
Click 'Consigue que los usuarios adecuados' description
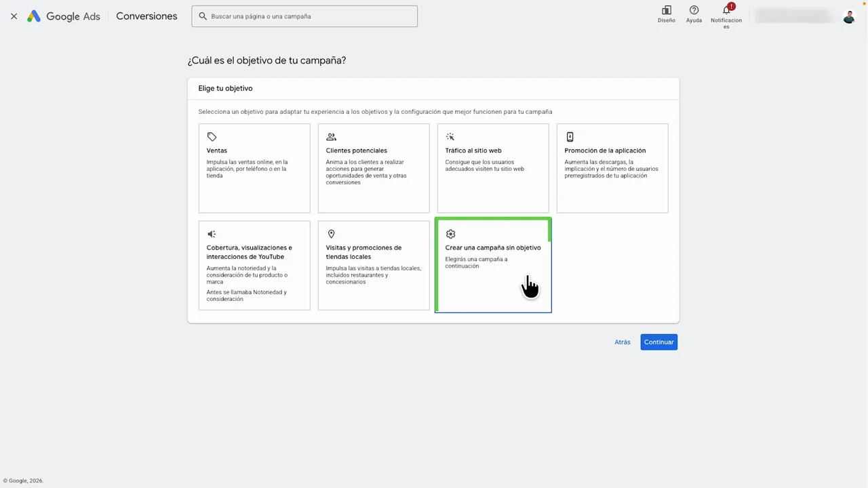(x=484, y=165)
